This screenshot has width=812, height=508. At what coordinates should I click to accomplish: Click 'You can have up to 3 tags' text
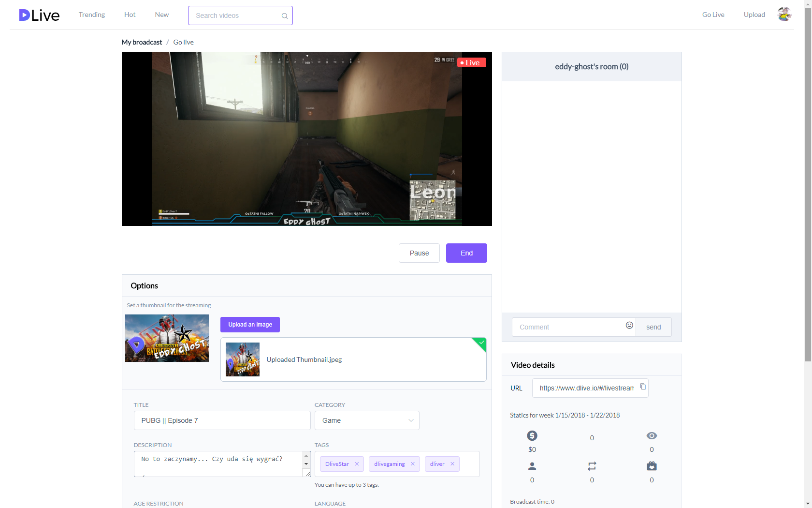click(347, 485)
